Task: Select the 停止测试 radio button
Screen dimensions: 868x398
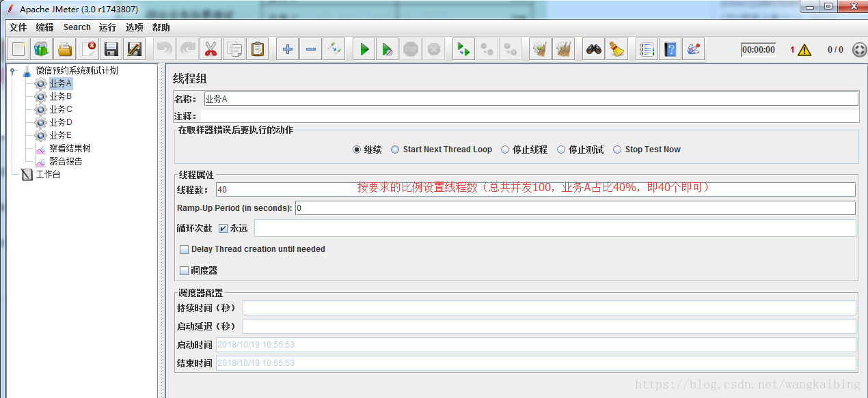Action: pos(561,150)
